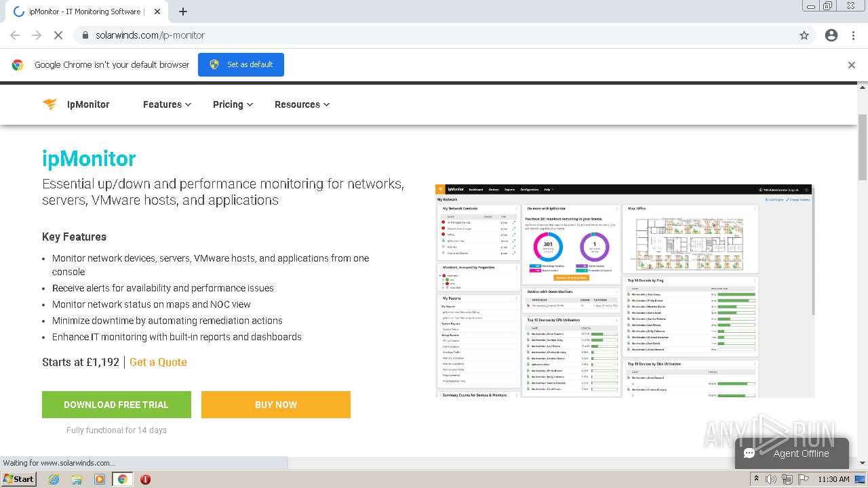868x488 pixels.
Task: Open network status tray icon
Action: pos(787,479)
